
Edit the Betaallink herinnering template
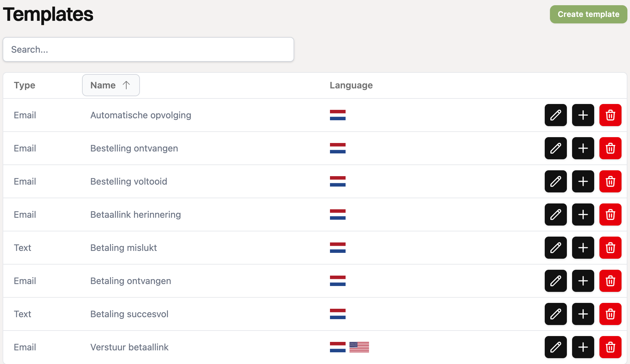(x=556, y=214)
